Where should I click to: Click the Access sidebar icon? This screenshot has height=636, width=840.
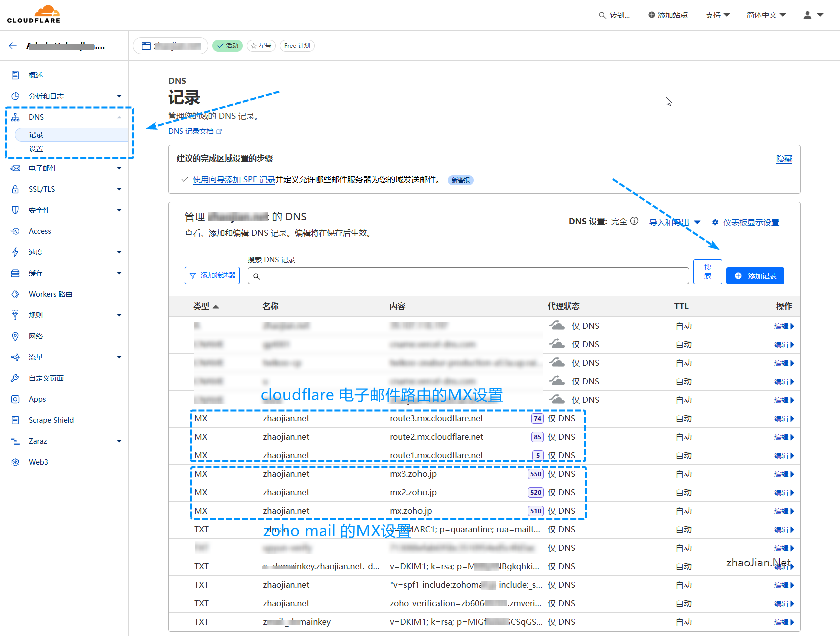(x=15, y=231)
